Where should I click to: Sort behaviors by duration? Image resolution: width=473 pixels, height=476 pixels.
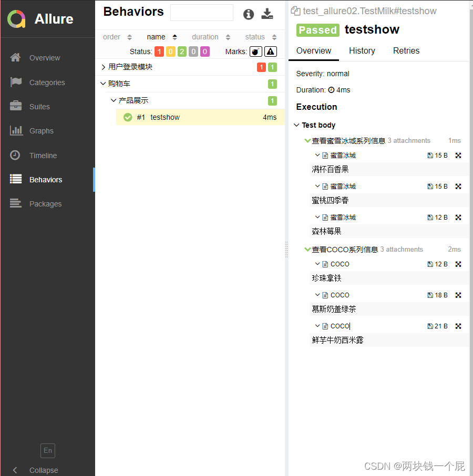[211, 37]
